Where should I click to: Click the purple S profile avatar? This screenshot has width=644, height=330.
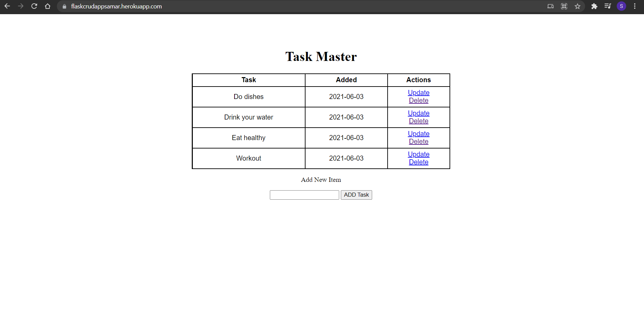[x=621, y=6]
